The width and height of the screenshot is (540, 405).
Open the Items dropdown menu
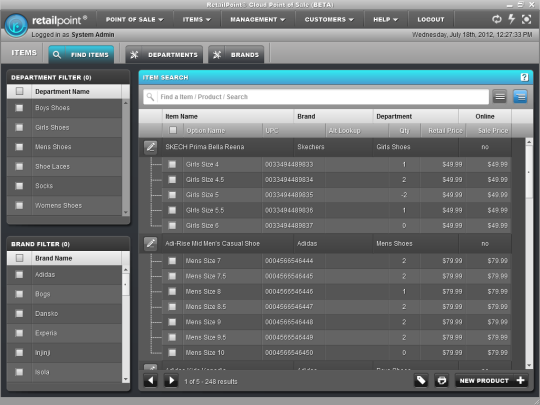point(197,20)
